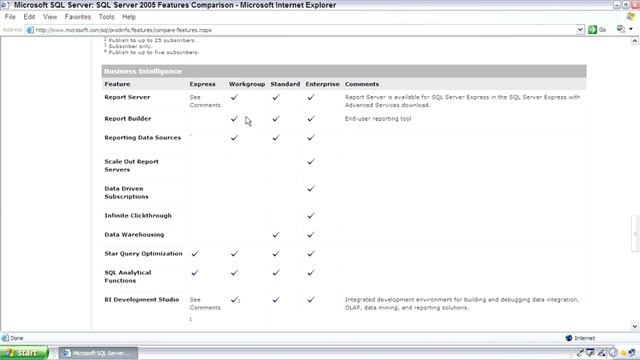Click SQL Analytical Functions row label
This screenshot has width=640, height=360.
128,277
